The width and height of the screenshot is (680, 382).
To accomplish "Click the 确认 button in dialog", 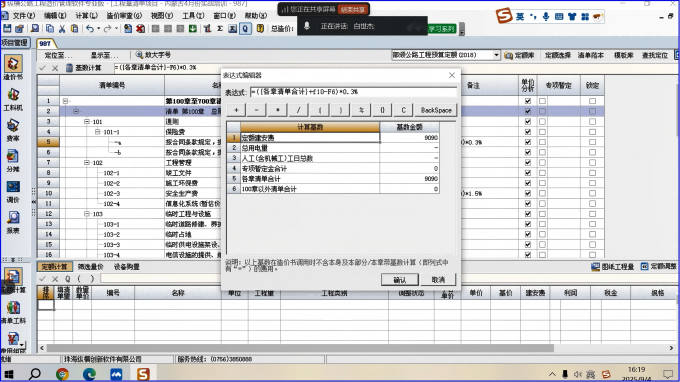I will 400,280.
